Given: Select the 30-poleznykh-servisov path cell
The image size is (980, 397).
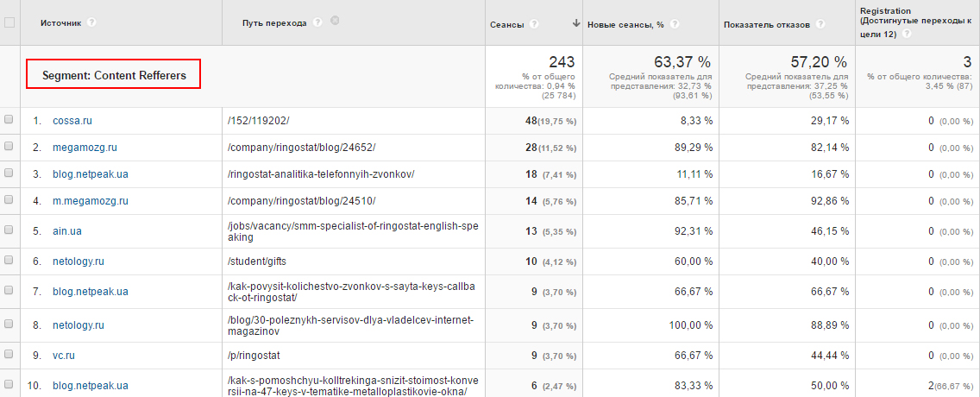Looking at the screenshot, I should 354,325.
